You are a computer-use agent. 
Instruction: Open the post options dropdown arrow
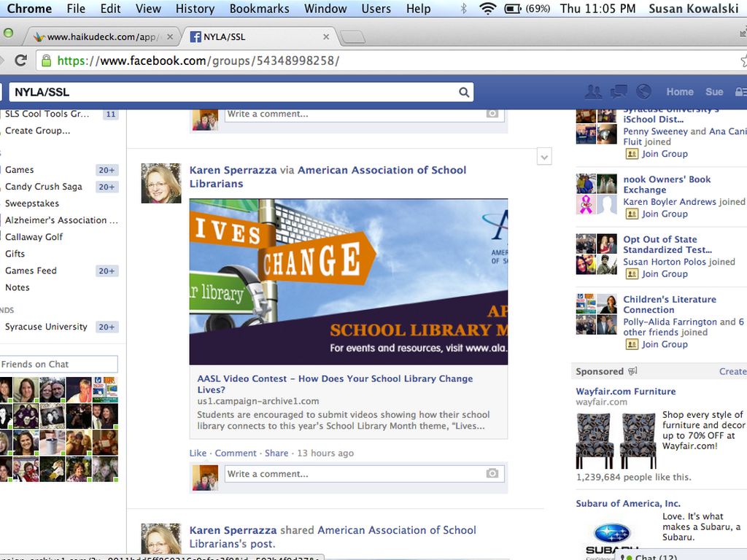[x=543, y=156]
